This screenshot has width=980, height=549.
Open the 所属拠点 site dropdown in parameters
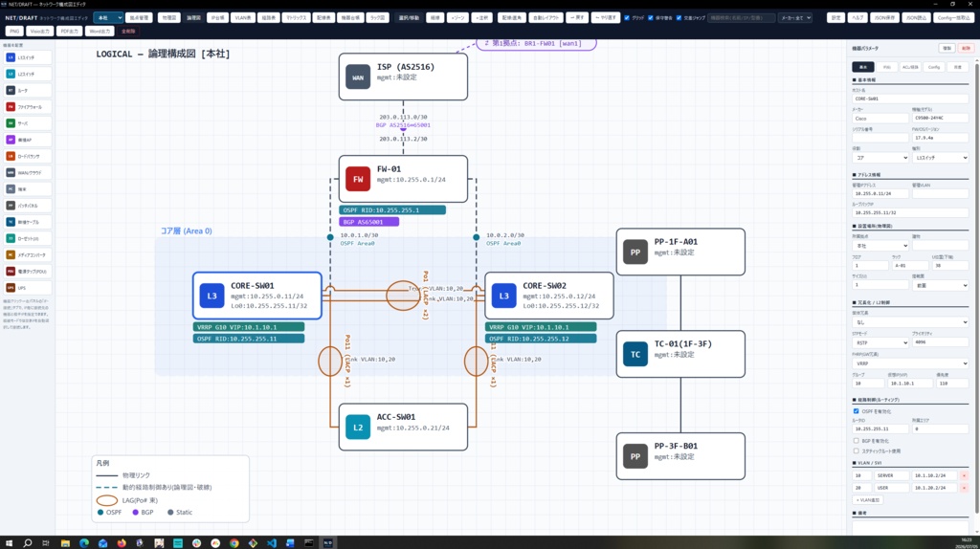click(880, 246)
